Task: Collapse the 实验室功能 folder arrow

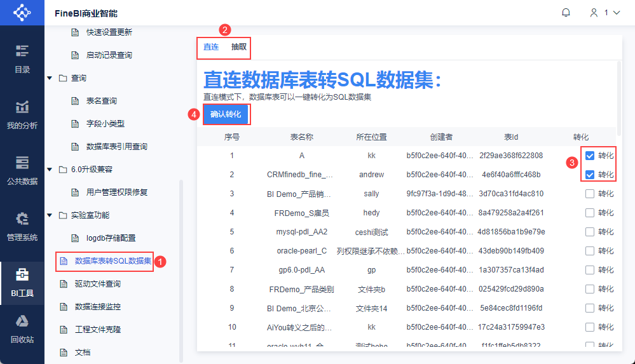Action: tap(50, 215)
